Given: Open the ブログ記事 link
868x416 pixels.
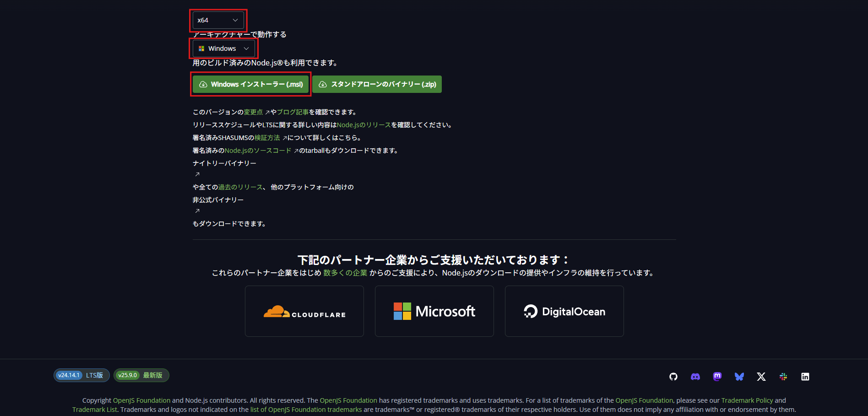Looking at the screenshot, I should click(293, 112).
